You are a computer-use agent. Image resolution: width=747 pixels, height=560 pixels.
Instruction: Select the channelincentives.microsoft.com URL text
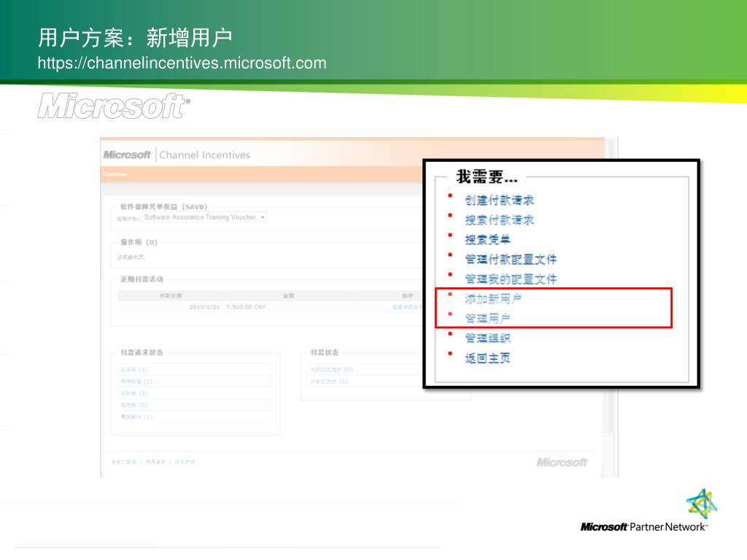182,63
